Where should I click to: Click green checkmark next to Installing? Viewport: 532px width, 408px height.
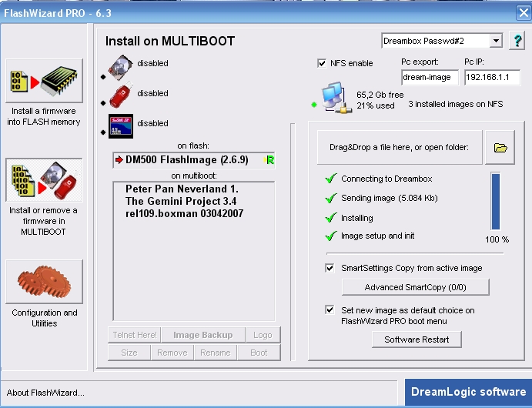point(331,217)
